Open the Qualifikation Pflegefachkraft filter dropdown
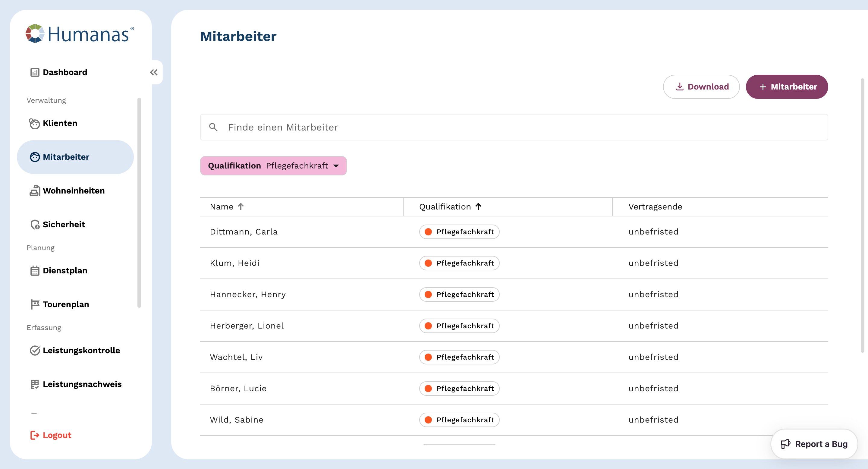The height and width of the screenshot is (469, 868). coord(273,166)
